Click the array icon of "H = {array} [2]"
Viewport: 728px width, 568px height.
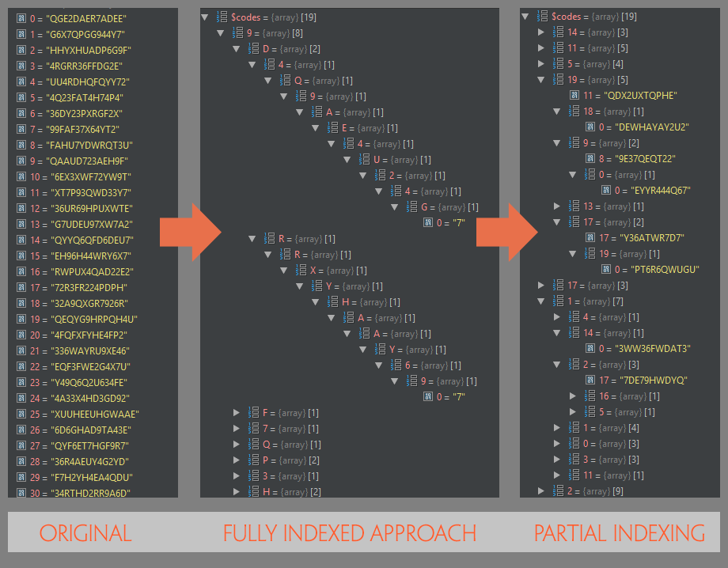253,491
